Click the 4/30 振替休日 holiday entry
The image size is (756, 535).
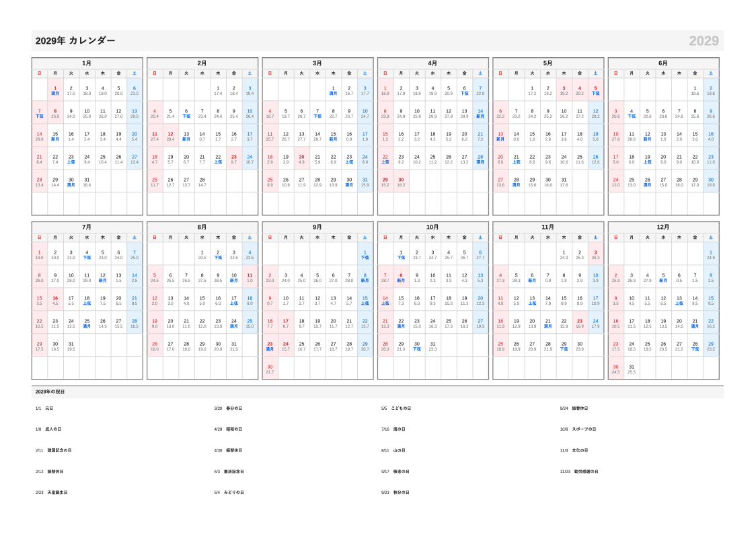coord(228,450)
